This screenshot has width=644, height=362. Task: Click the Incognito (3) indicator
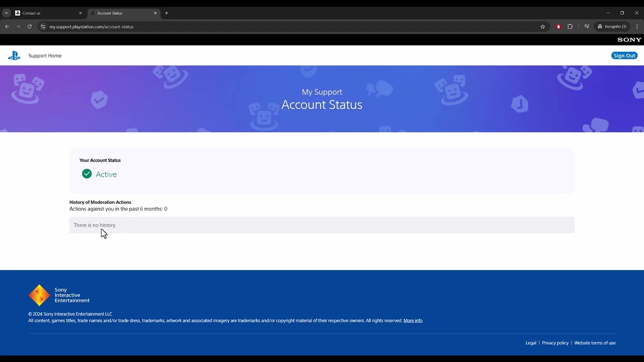(612, 27)
